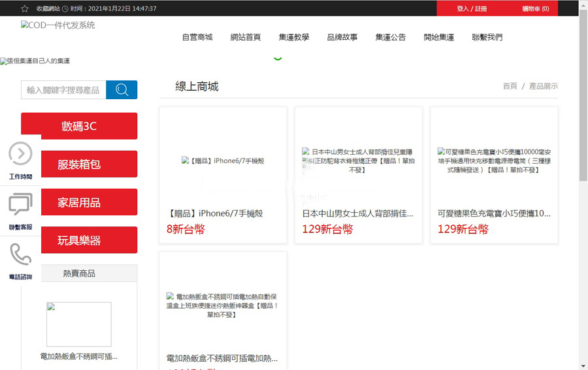The height and width of the screenshot is (370, 588).
Task: Select the 開始集運 navigation item
Action: point(439,37)
